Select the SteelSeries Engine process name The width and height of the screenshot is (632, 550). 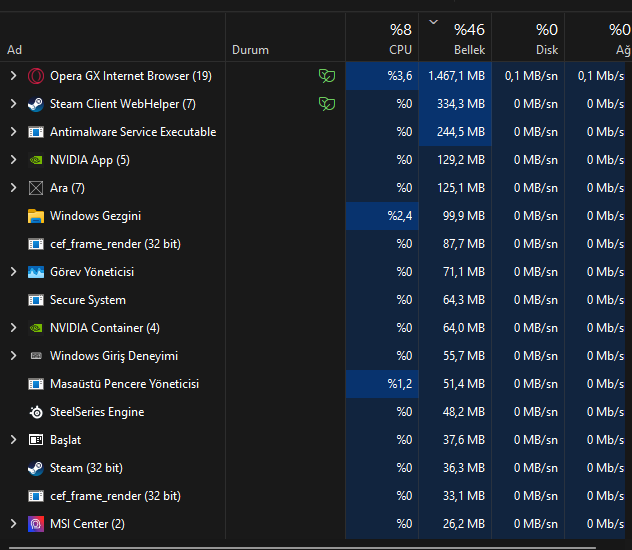pyautogui.click(x=97, y=412)
